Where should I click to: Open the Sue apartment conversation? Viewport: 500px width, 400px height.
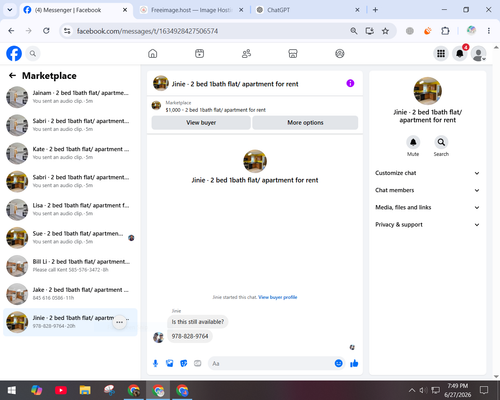point(70,238)
